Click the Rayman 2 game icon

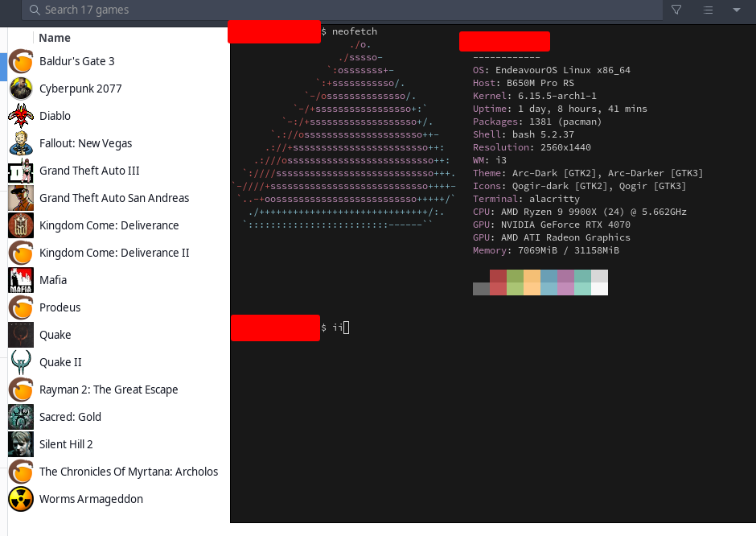tap(21, 390)
